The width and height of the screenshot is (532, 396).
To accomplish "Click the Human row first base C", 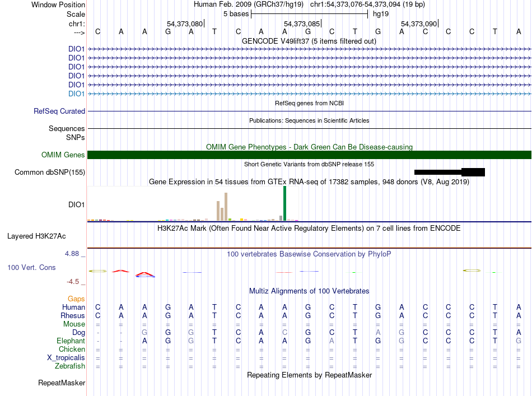I will pyautogui.click(x=97, y=307).
